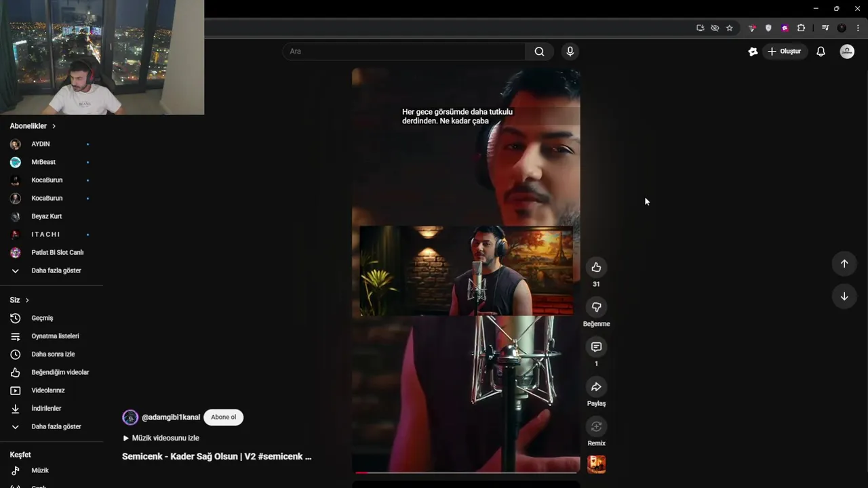Viewport: 868px width, 488px height.
Task: Click the like count 31
Action: point(596,284)
